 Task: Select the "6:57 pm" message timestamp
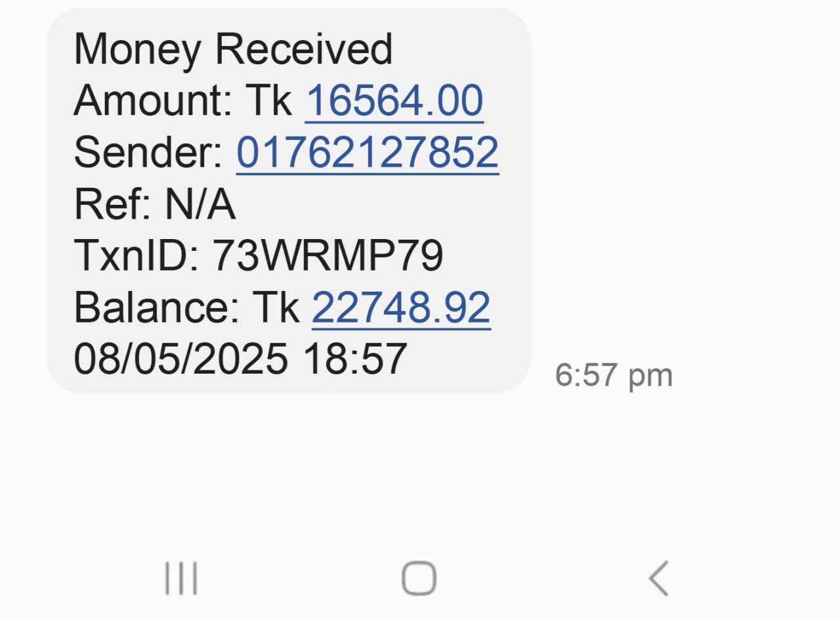pos(614,376)
